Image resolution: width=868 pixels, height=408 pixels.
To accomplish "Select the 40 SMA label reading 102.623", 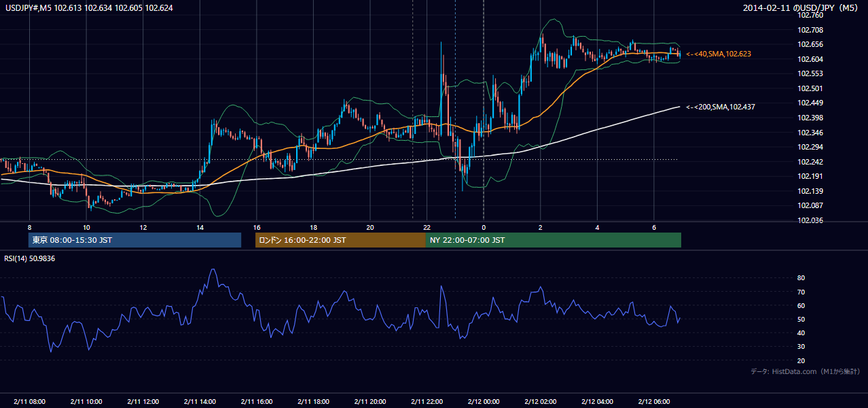I will [719, 54].
